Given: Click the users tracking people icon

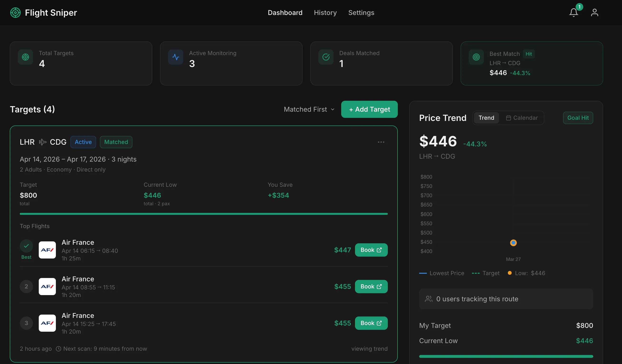Looking at the screenshot, I should [428, 299].
